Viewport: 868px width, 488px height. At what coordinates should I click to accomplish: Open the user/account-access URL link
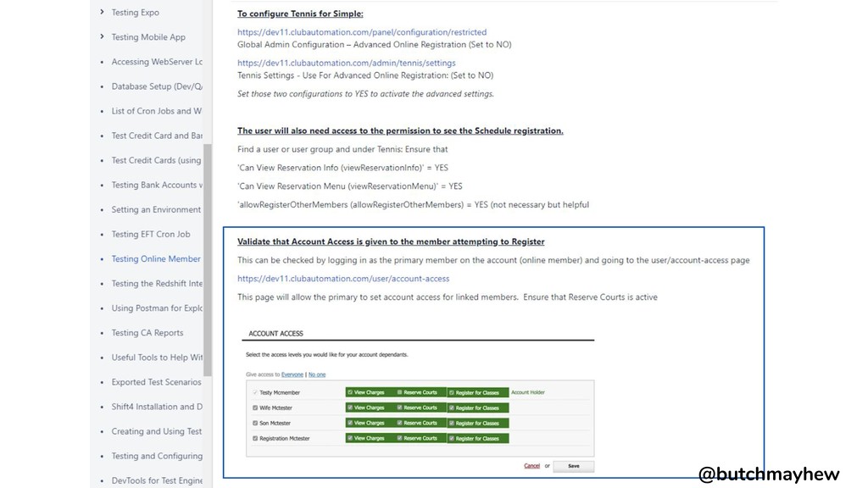pos(343,278)
